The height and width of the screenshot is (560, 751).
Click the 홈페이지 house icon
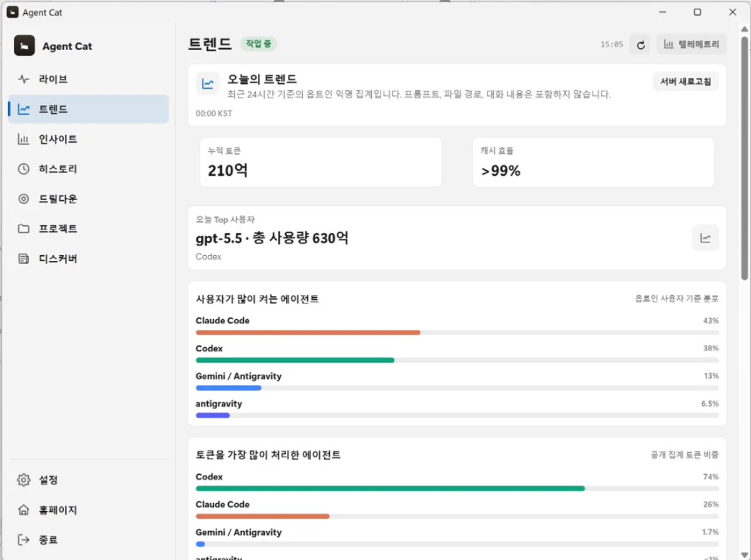(24, 510)
